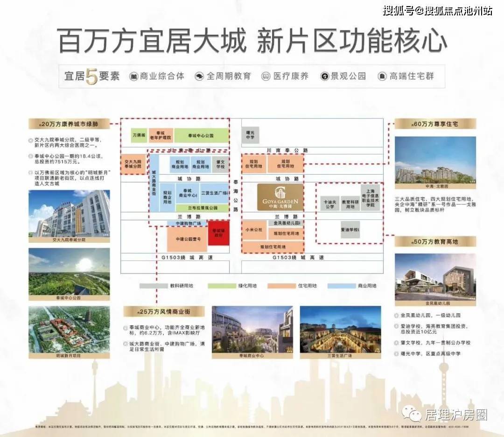Click the icon beside 商业综合体

pos(134,76)
